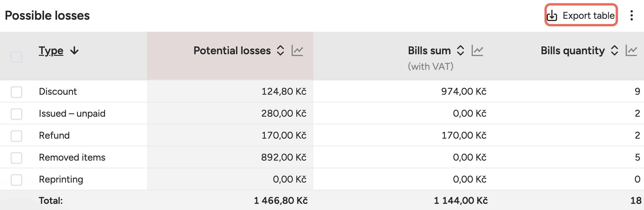Show chart for Bills quantity column

pos(631,51)
